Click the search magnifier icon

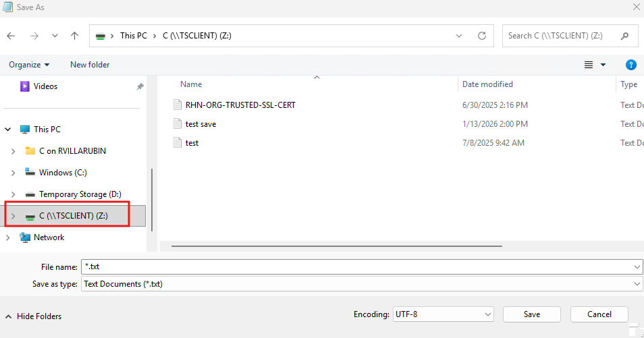tap(626, 36)
